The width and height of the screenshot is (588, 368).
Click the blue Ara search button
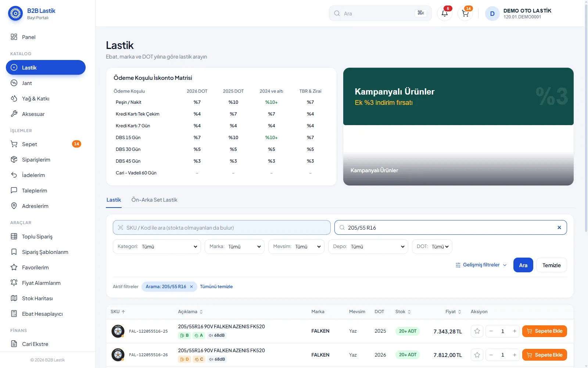pos(523,265)
